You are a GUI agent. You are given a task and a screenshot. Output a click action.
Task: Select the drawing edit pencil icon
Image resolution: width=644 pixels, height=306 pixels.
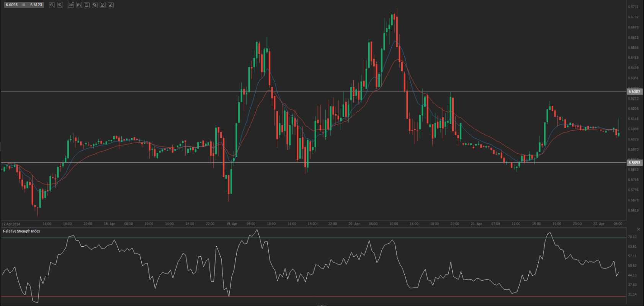tap(103, 5)
